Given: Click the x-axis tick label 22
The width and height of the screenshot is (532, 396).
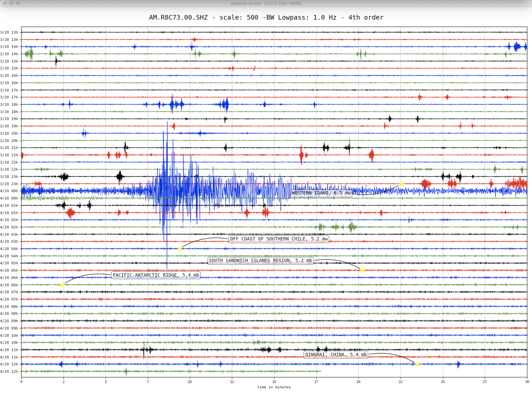Looking at the screenshot, I should point(400,382).
